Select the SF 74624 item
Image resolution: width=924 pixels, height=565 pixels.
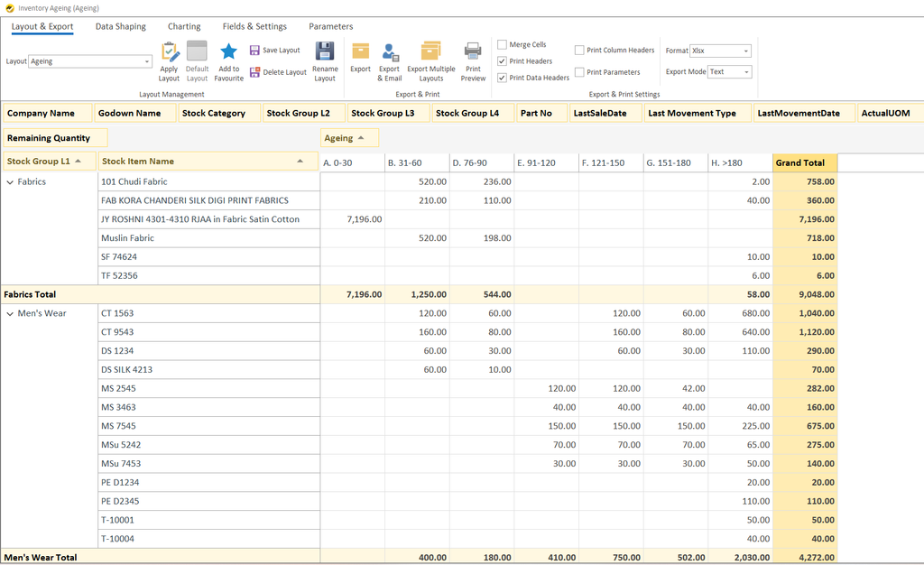tap(209, 257)
